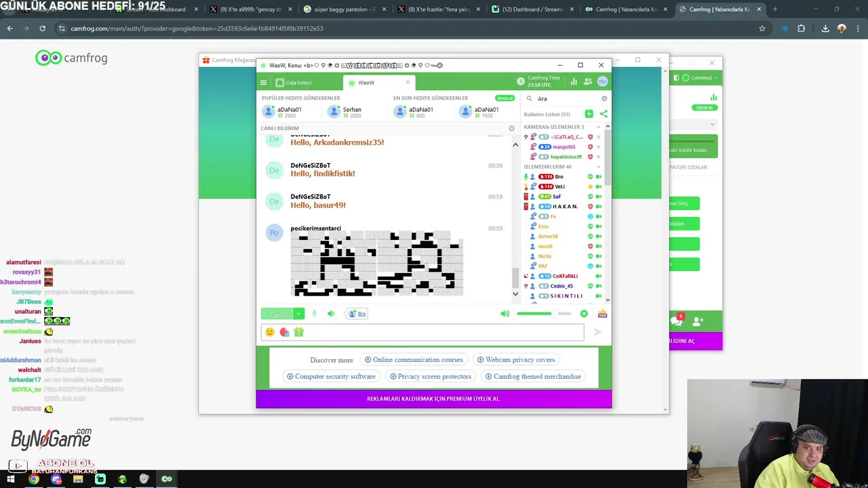Open the gift icon in message box
868x488 pixels.
click(298, 332)
